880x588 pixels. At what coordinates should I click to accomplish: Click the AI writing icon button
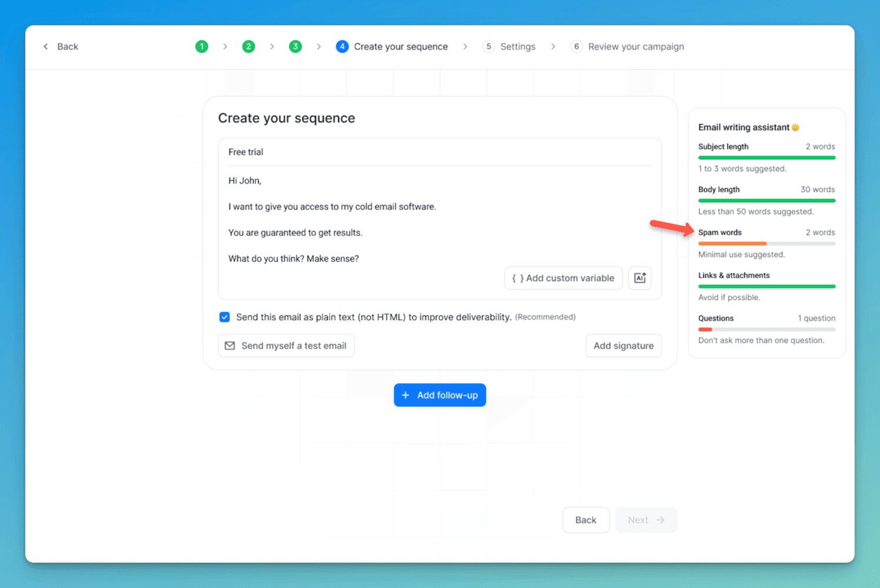(x=639, y=278)
